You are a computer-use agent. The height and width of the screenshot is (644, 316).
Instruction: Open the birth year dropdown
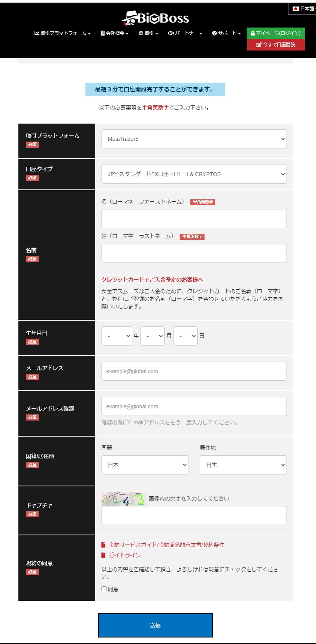pos(117,336)
